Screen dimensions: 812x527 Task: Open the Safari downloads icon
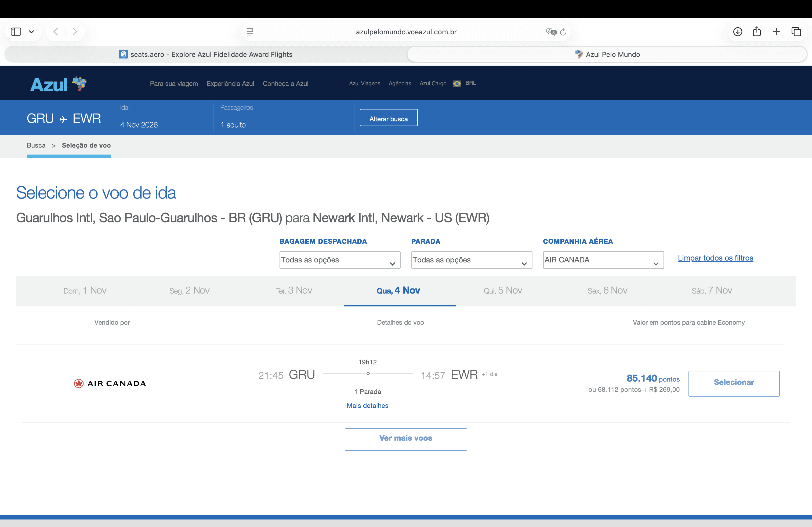tap(738, 32)
